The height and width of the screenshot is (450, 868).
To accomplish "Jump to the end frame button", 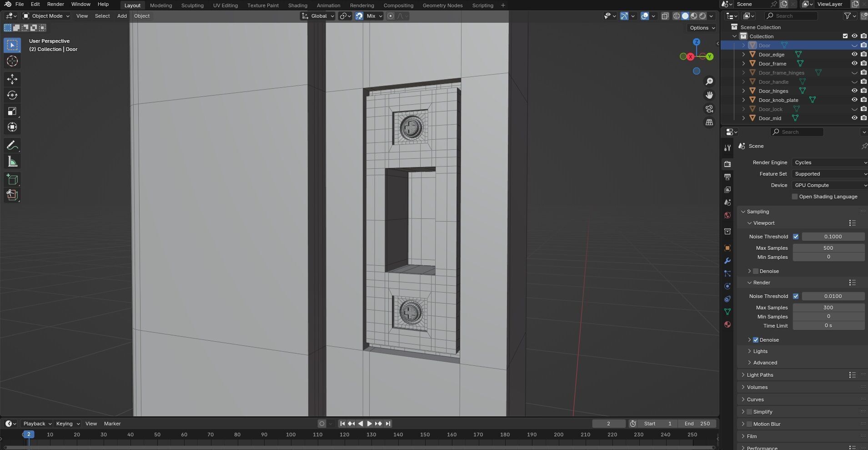I will pos(388,424).
